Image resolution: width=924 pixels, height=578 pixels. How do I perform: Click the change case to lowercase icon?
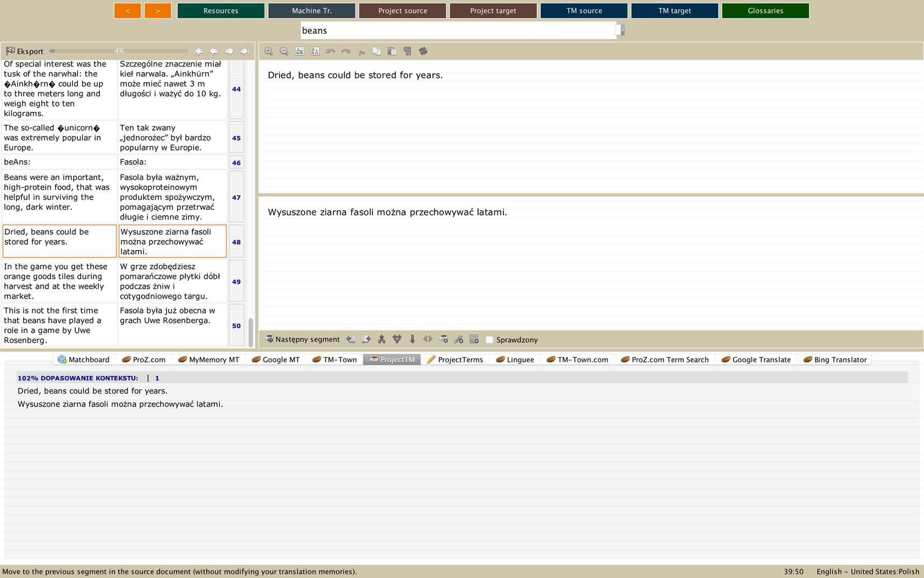[300, 51]
